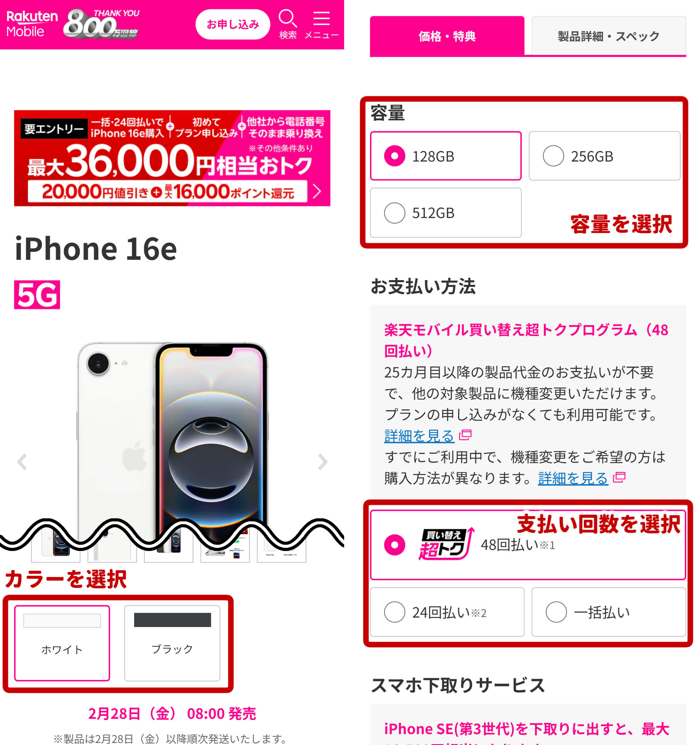This screenshot has height=745, width=700.
Task: Choose the 24回払い payment option
Action: click(x=447, y=612)
